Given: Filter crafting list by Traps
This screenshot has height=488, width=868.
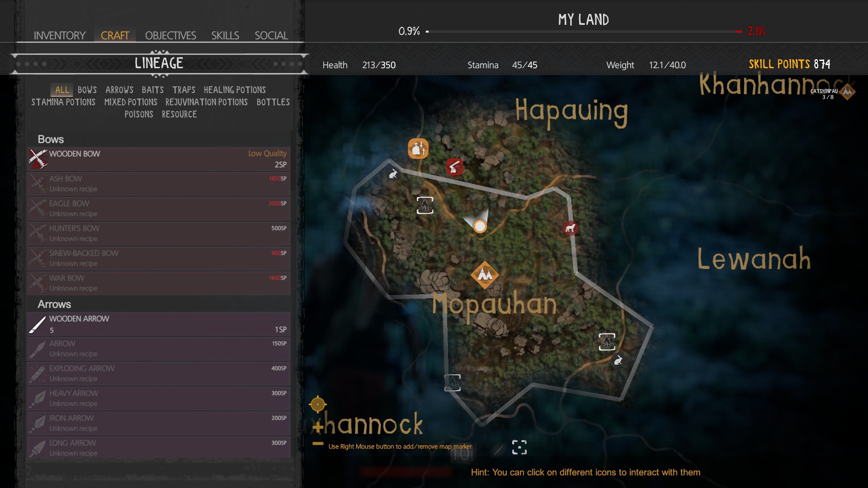Looking at the screenshot, I should pos(184,90).
